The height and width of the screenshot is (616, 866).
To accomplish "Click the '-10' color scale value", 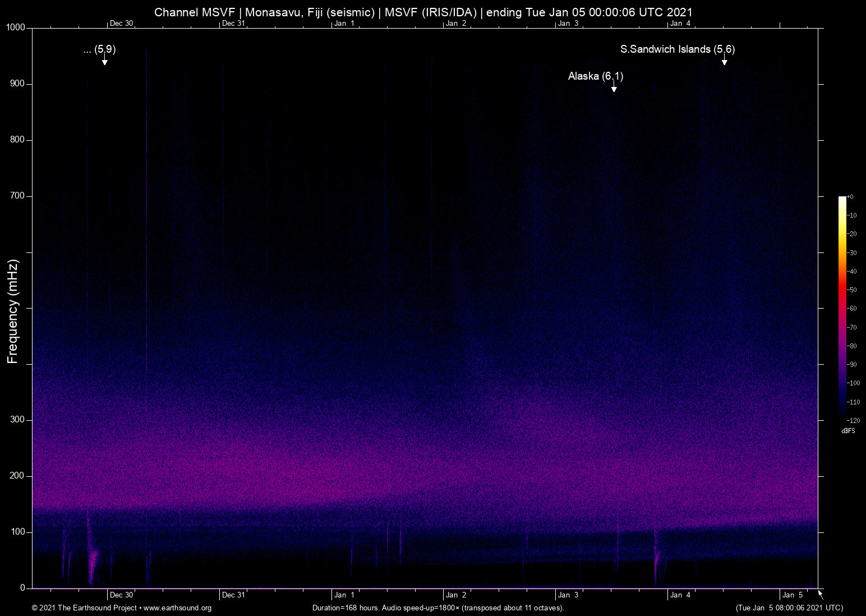I will click(x=851, y=215).
